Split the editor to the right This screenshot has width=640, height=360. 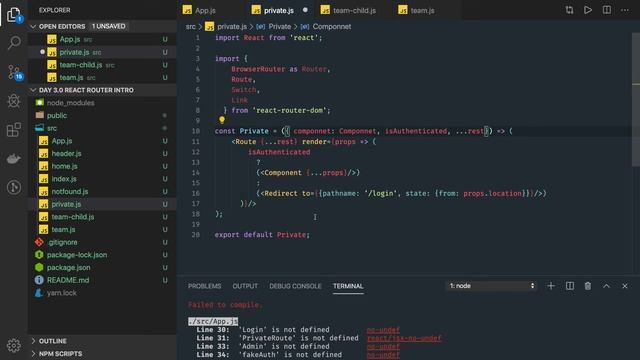pyautogui.click(x=607, y=10)
